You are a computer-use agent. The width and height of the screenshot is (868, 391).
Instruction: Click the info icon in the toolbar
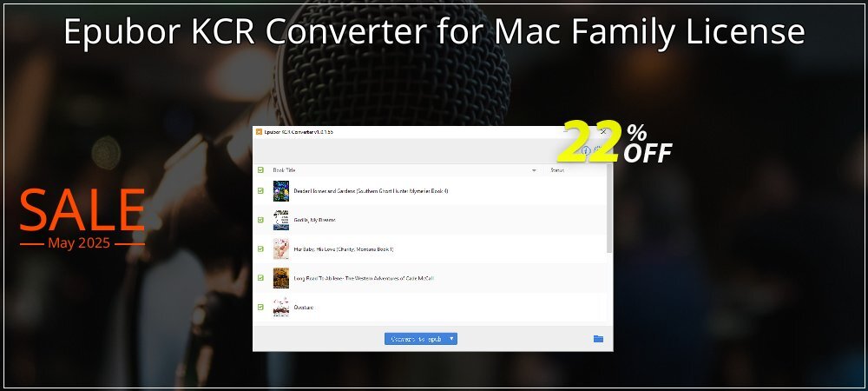(587, 150)
